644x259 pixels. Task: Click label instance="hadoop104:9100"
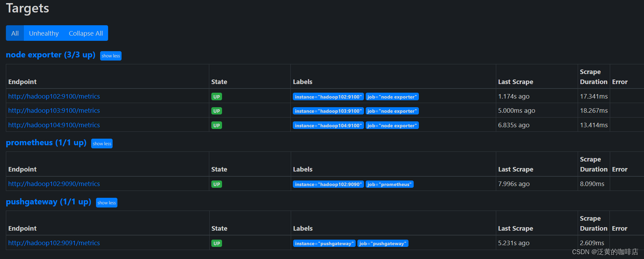pyautogui.click(x=328, y=126)
